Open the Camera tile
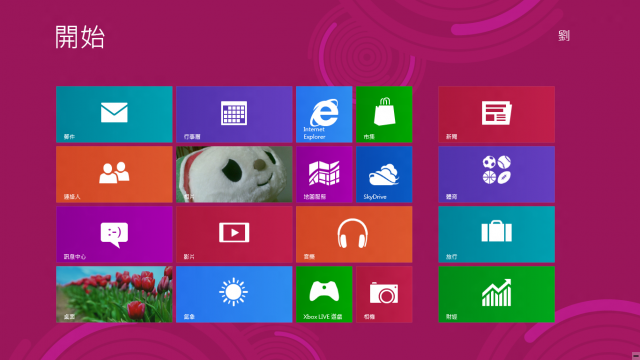The width and height of the screenshot is (640, 360). click(x=384, y=294)
